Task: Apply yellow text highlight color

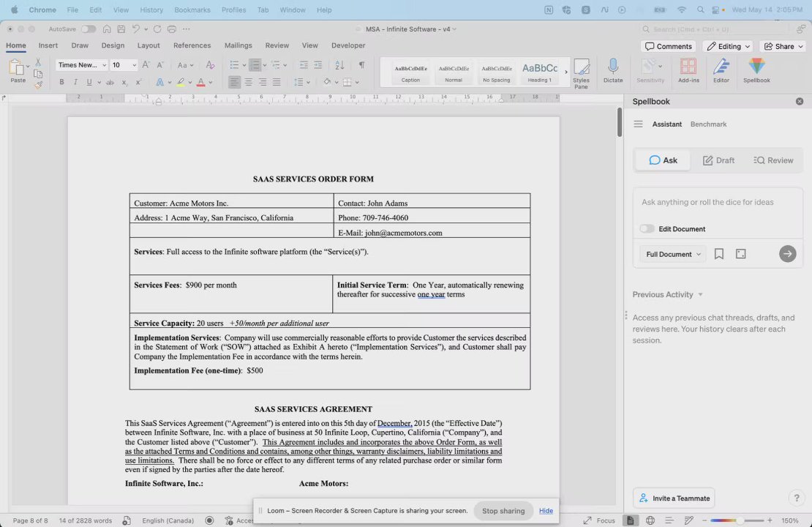Action: coord(181,82)
